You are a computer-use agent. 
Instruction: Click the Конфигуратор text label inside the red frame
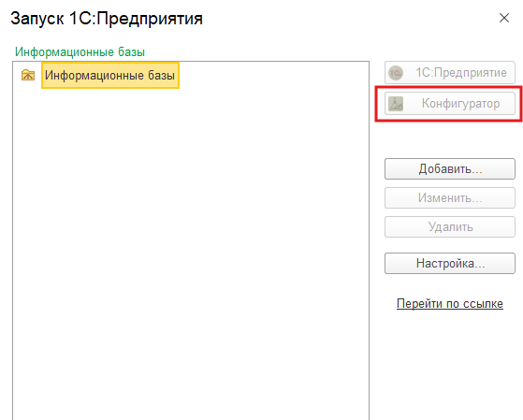460,104
